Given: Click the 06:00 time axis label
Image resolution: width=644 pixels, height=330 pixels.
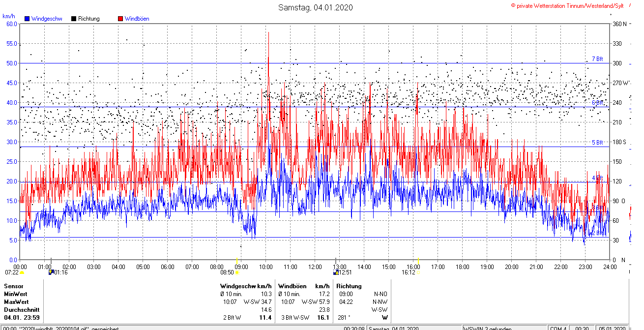Looking at the screenshot, I should click(x=168, y=267).
